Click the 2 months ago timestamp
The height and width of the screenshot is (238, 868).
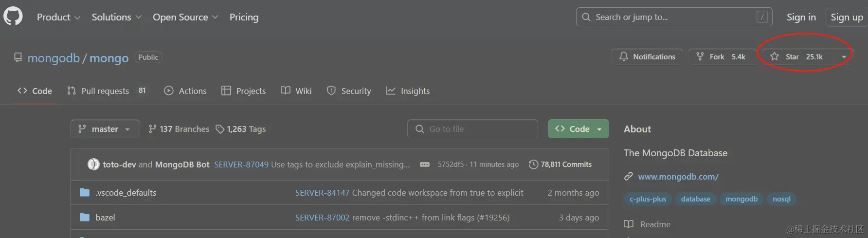[x=573, y=193]
